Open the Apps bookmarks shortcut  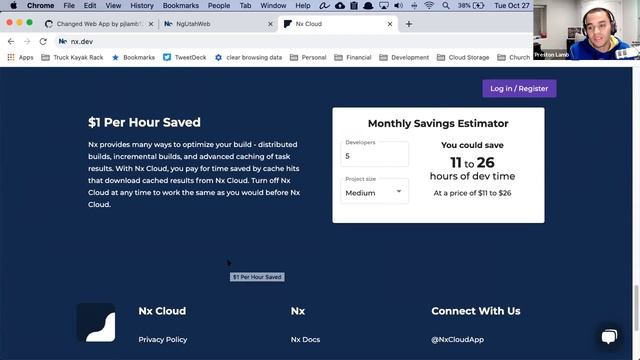coord(20,58)
